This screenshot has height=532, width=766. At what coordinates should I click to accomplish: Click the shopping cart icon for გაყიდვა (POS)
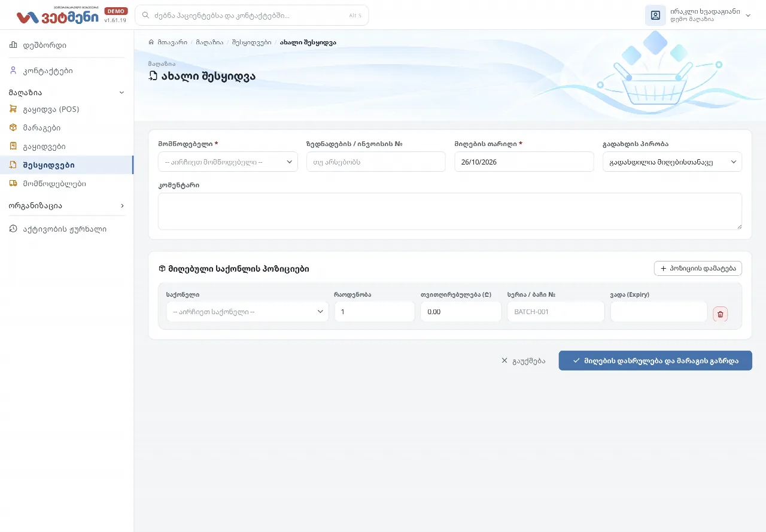(x=13, y=109)
